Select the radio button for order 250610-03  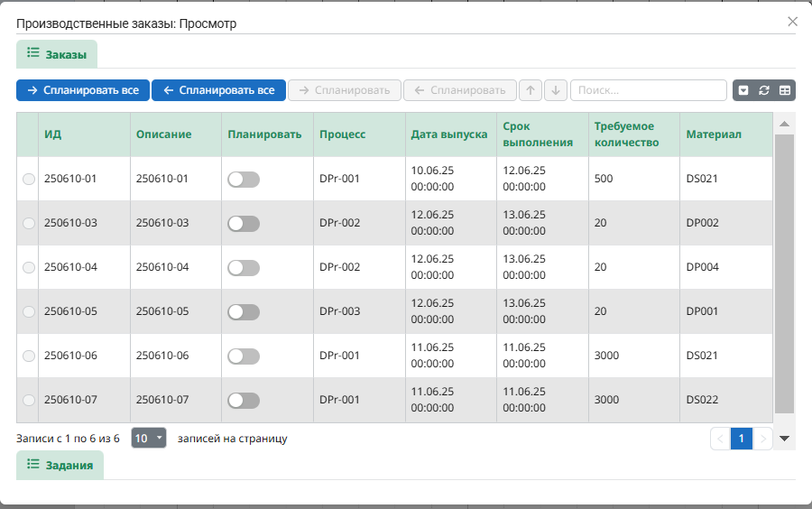click(x=29, y=223)
